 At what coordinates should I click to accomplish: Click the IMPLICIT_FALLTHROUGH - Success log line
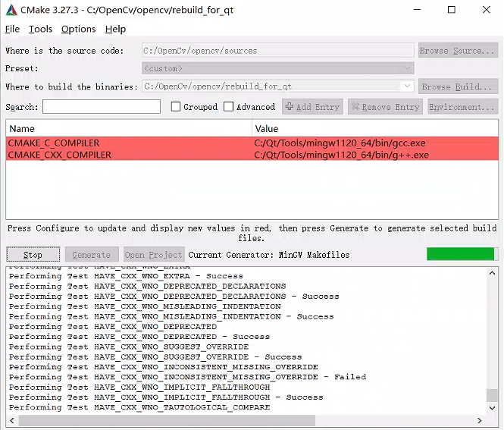[166, 397]
